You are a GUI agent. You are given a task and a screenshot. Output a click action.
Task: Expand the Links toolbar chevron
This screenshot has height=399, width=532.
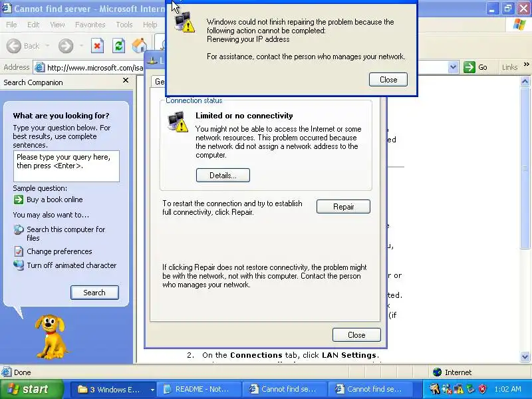(526, 64)
